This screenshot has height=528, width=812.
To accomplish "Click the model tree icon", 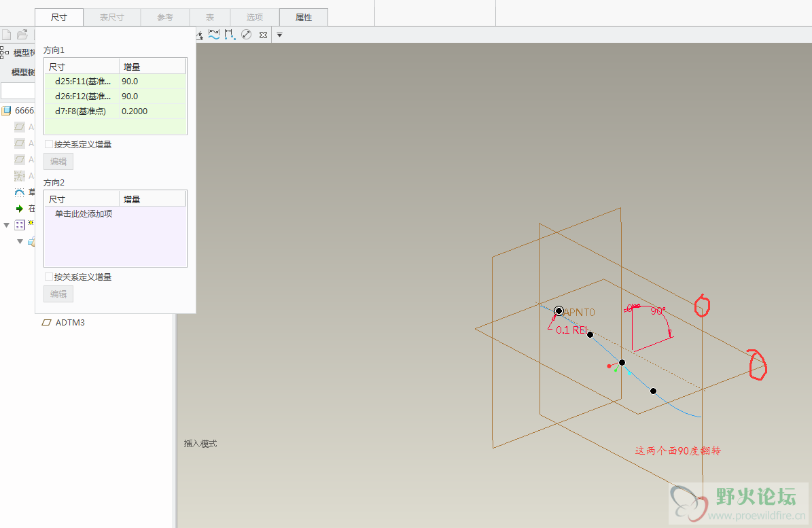I will tap(5, 52).
